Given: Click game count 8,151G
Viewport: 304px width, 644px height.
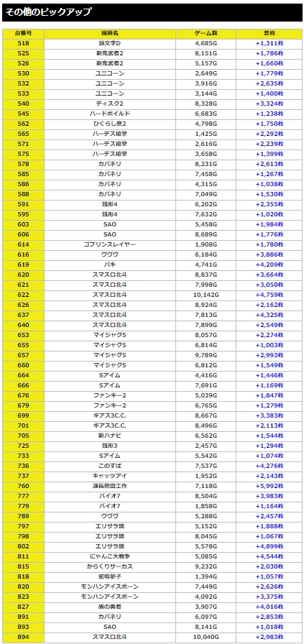Looking at the screenshot, I should [206, 53].
